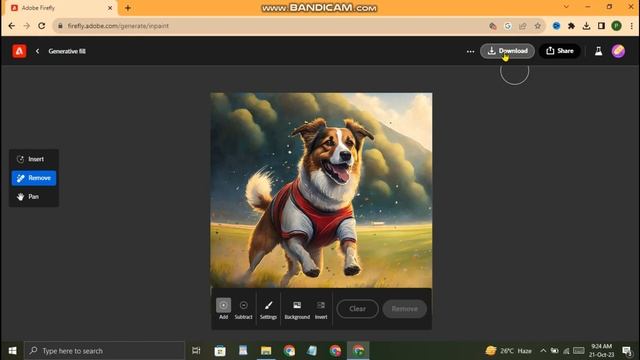Select Background removal tool
The height and width of the screenshot is (360, 640).
(297, 309)
